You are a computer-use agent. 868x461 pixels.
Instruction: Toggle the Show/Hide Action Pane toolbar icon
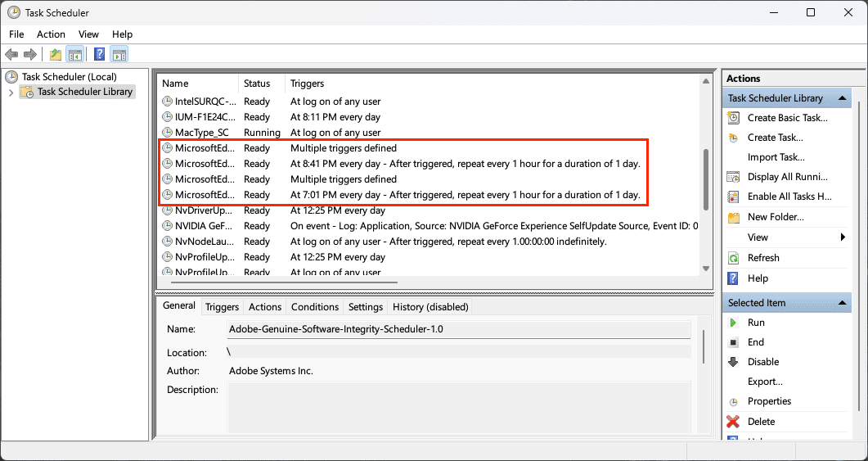pos(119,54)
